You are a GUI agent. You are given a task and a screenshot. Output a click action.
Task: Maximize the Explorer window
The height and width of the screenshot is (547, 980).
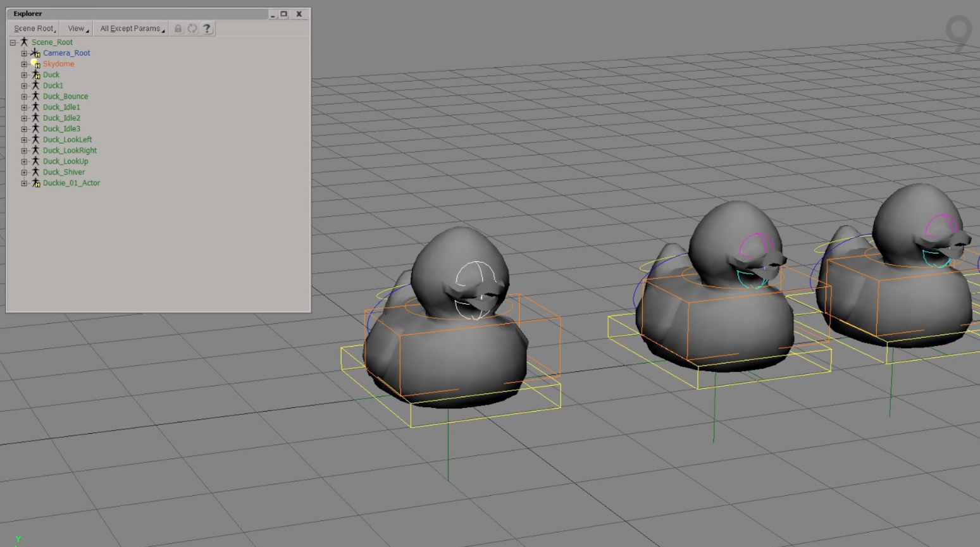pyautogui.click(x=284, y=14)
